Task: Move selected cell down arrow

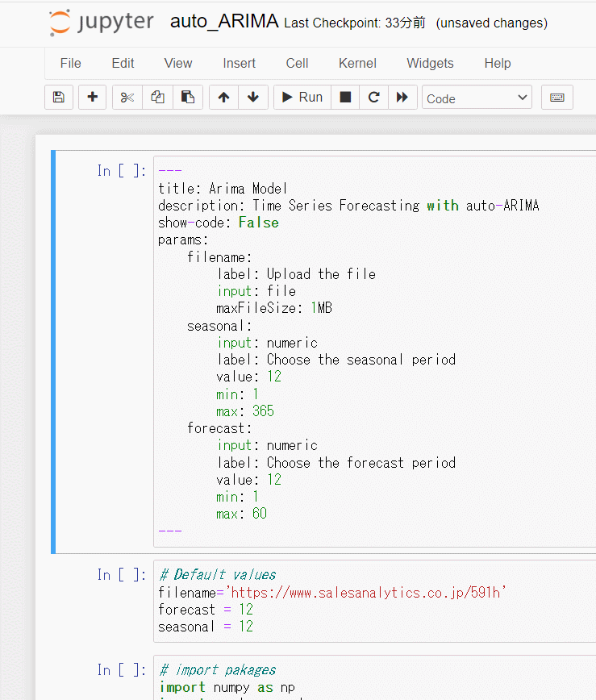Action: click(x=253, y=98)
